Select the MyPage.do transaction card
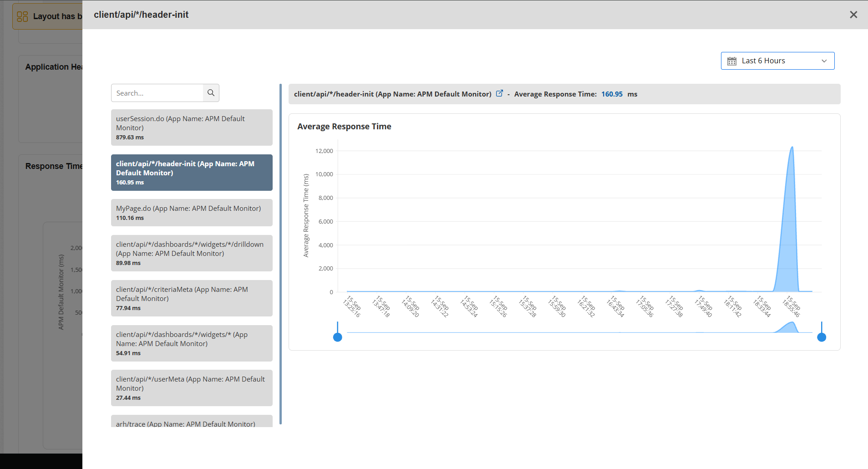Viewport: 868px width, 469px height. click(192, 213)
